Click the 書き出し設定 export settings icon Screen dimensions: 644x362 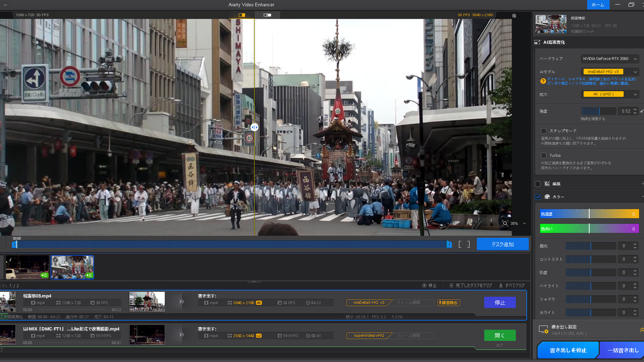545,329
